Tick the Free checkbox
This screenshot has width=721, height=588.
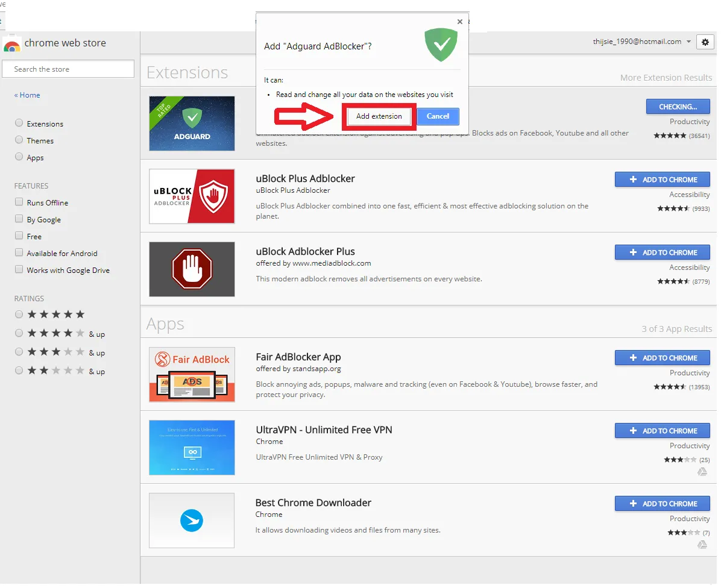(x=19, y=236)
